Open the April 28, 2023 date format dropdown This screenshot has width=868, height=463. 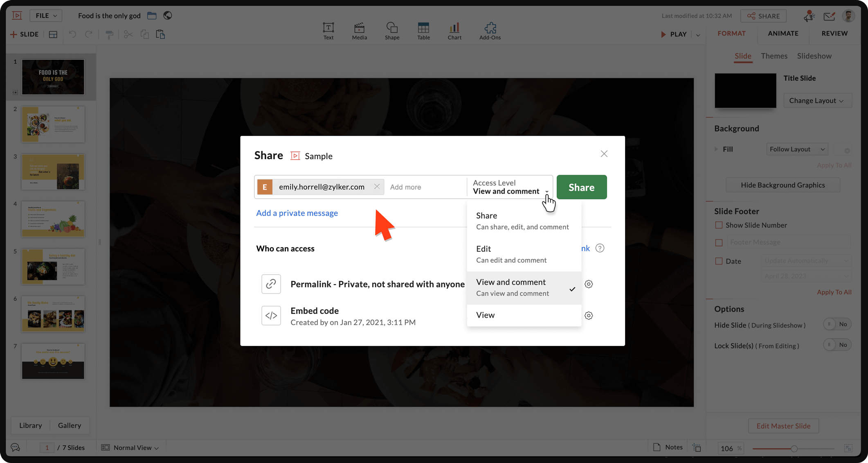[x=806, y=276]
